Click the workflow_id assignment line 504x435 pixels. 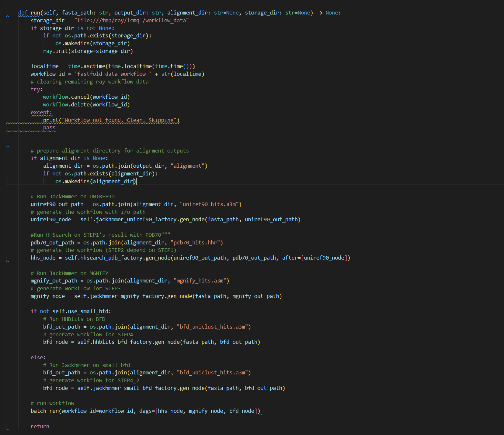tap(47, 74)
